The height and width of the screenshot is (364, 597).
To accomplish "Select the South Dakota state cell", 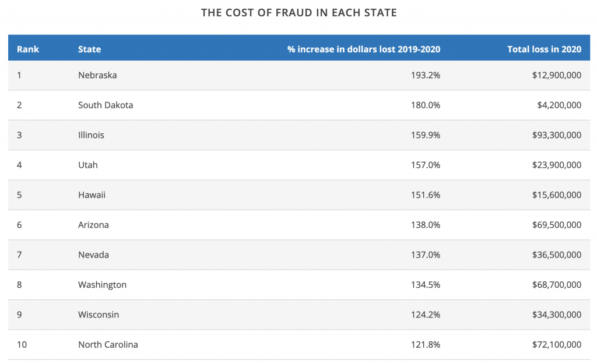I will (106, 105).
